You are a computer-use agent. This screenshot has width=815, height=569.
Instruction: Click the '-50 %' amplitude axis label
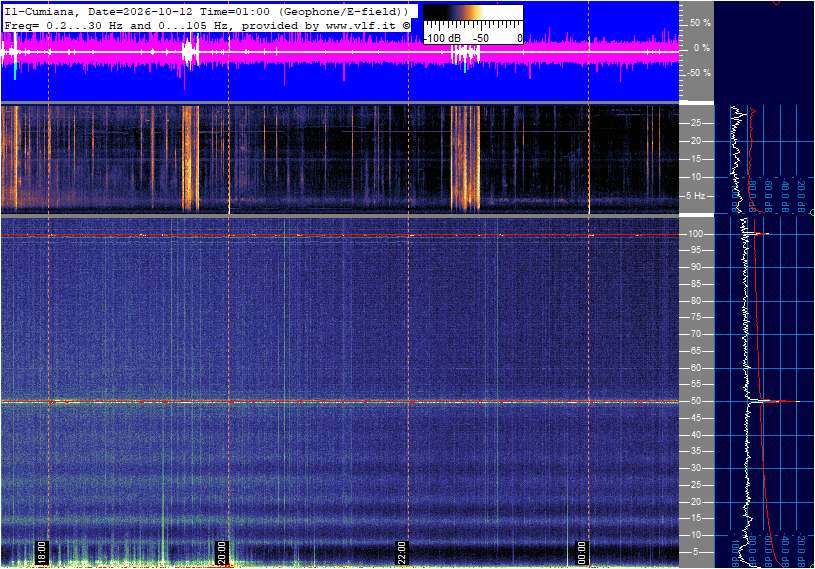(699, 73)
